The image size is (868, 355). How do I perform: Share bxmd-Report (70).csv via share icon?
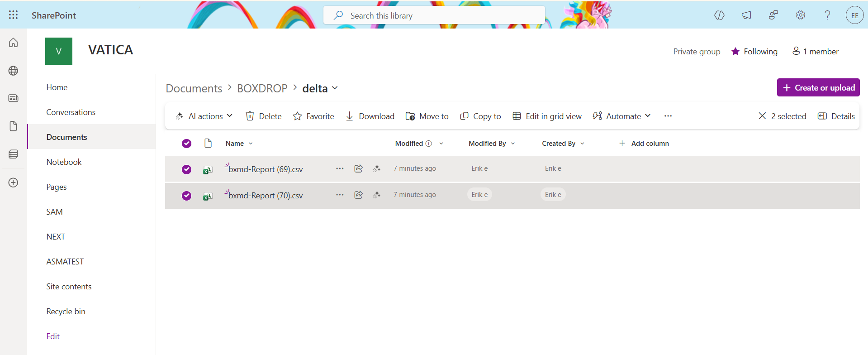tap(358, 195)
